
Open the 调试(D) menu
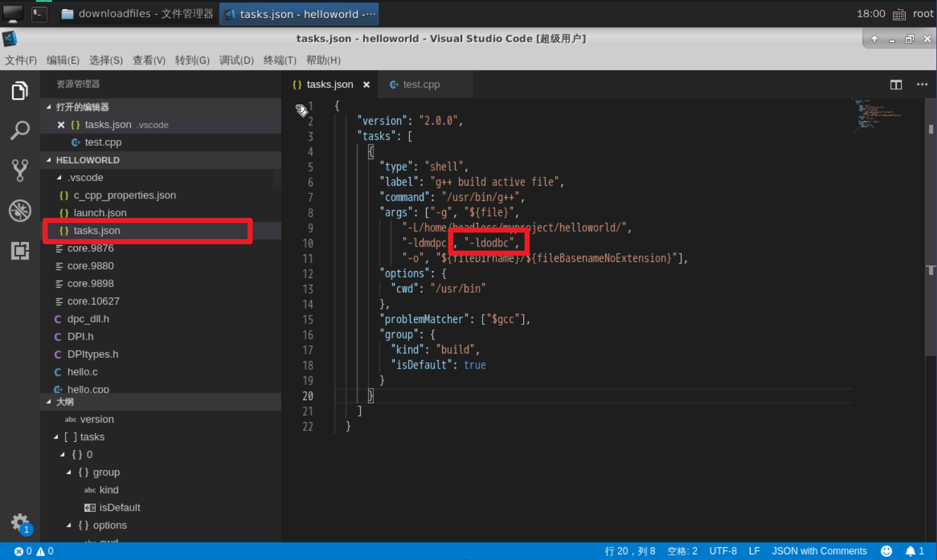click(236, 60)
